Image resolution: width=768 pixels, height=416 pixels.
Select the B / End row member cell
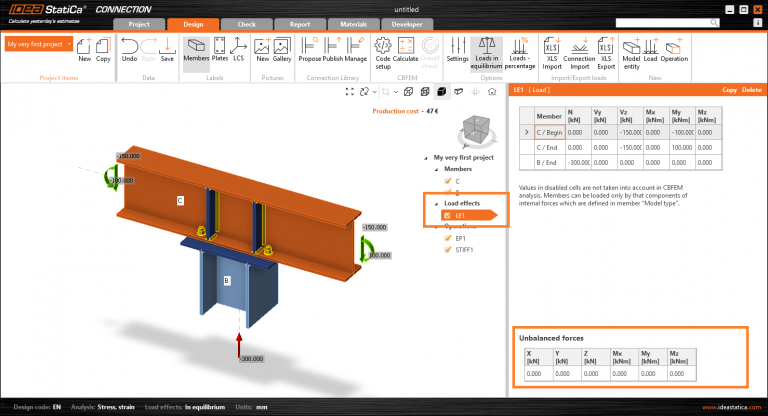click(x=549, y=163)
